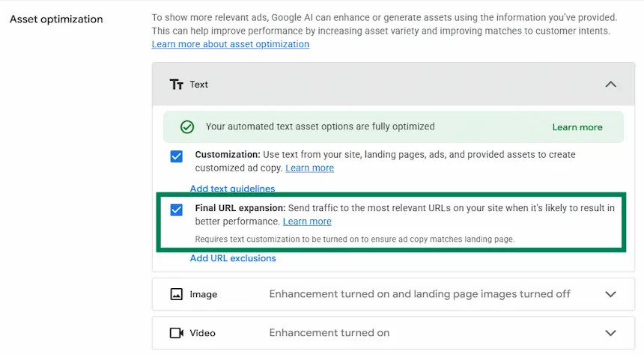
Task: Expand the Video section chevron
Action: click(x=610, y=333)
